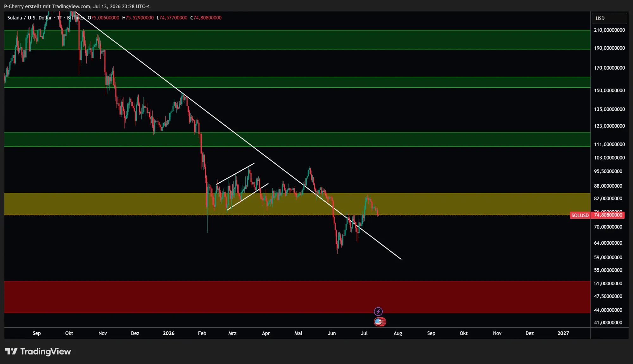Screen dimensions: 633x364
Task: Click the 95,50000000 price axis label
Action: [608, 171]
